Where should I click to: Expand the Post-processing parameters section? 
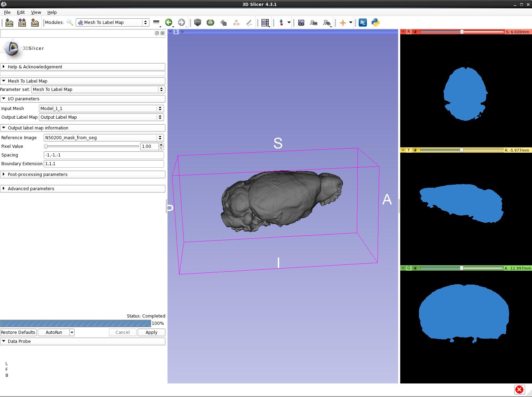37,175
